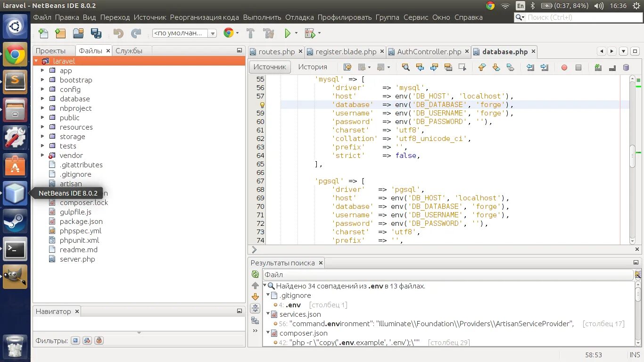Expand the app folder in file tree
The height and width of the screenshot is (362, 644).
coord(42,70)
